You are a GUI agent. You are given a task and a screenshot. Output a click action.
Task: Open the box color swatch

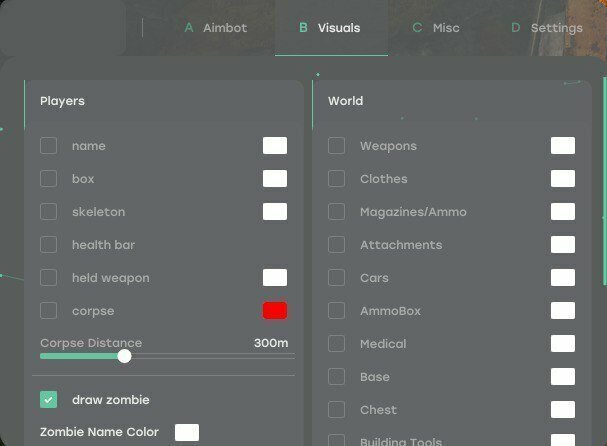275,178
